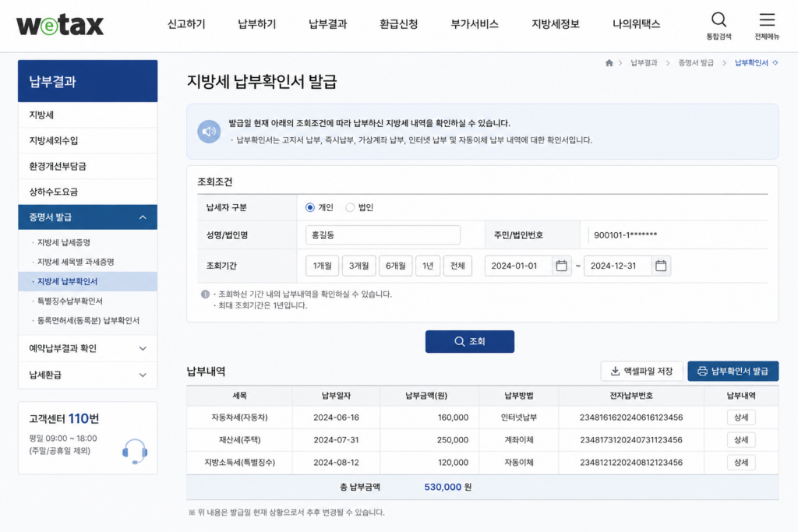Open the 나의위택스 menu
Screen dimensions: 798x532
tap(636, 24)
